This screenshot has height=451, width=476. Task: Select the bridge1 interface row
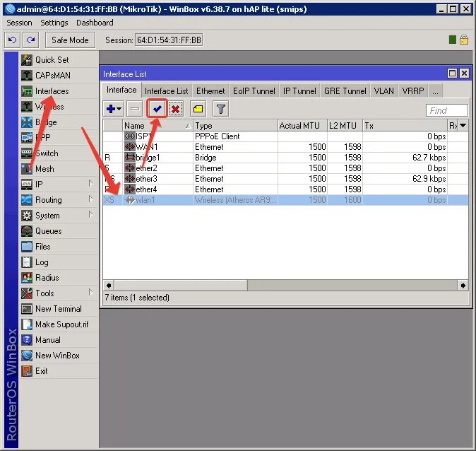click(285, 158)
